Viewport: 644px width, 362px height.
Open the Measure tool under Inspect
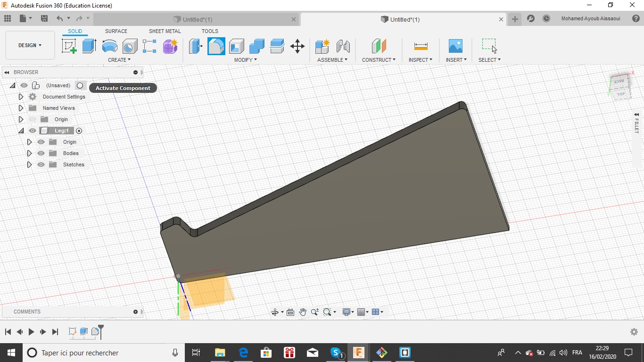coord(421,46)
